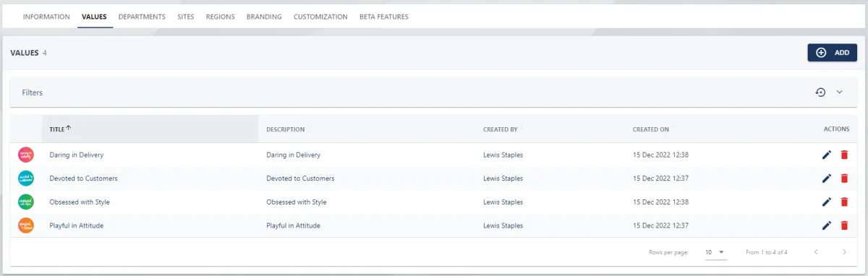Go to the next page arrow
The width and height of the screenshot is (868, 276).
pyautogui.click(x=844, y=252)
